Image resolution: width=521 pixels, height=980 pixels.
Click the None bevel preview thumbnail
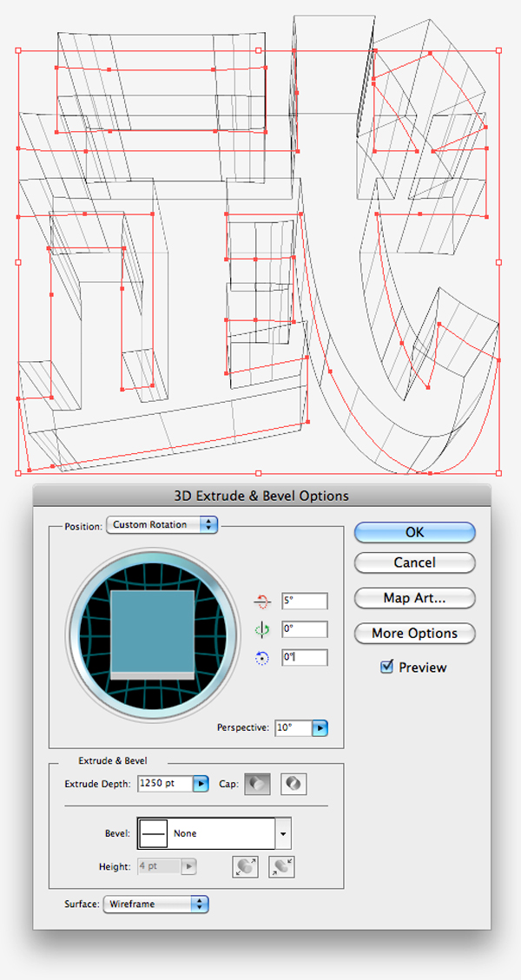(x=153, y=834)
